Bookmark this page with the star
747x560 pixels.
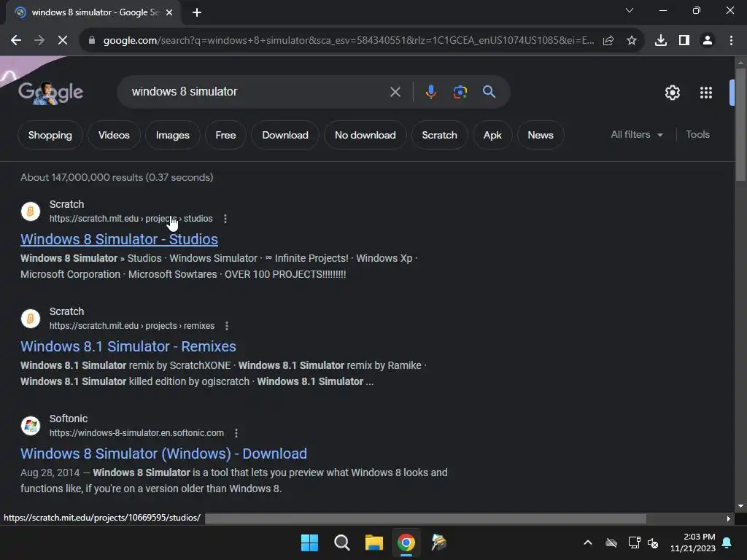632,41
